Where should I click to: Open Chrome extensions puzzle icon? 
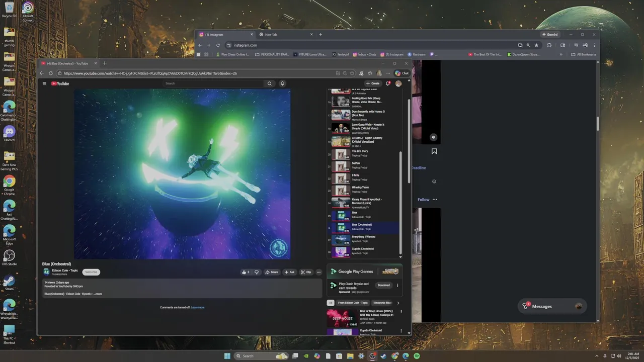click(549, 45)
